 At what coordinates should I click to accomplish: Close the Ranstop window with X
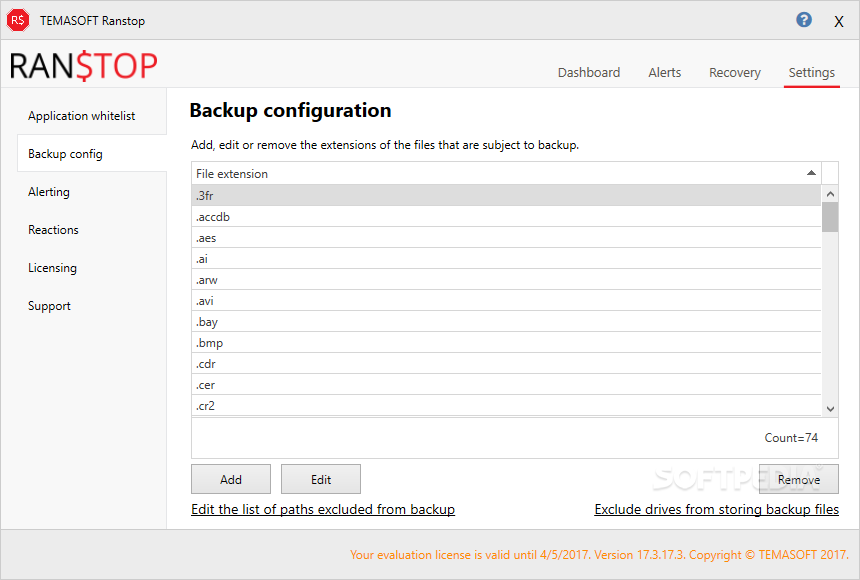tap(839, 21)
